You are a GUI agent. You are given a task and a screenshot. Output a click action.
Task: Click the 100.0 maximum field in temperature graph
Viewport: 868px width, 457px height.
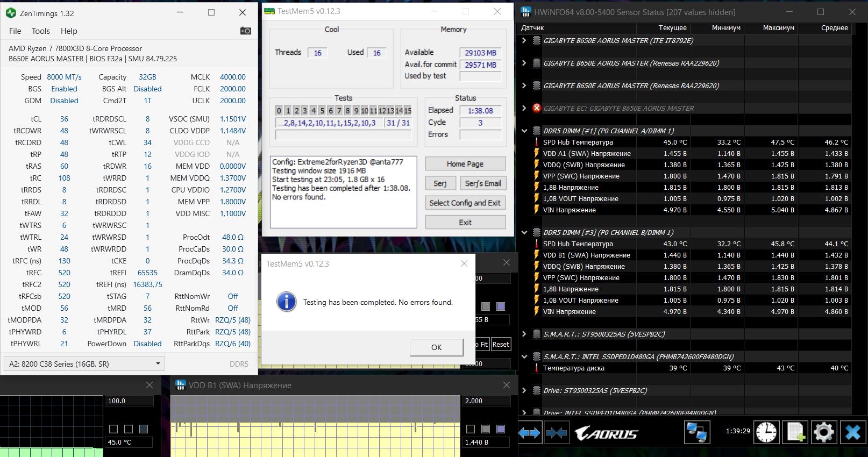pos(130,401)
